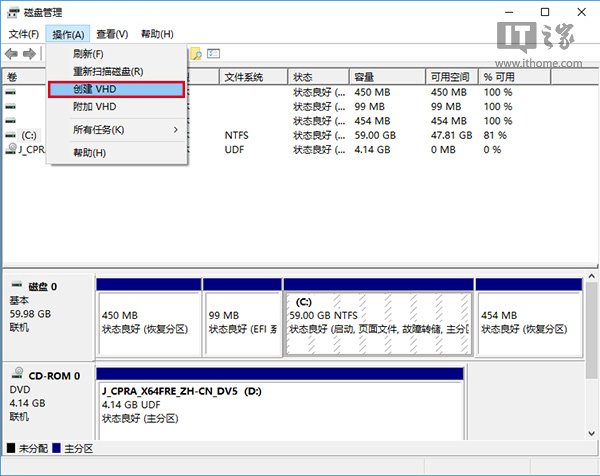Viewport: 600px width, 476px height.
Task: Choose 附加 VHD menu entry
Action: 95,107
